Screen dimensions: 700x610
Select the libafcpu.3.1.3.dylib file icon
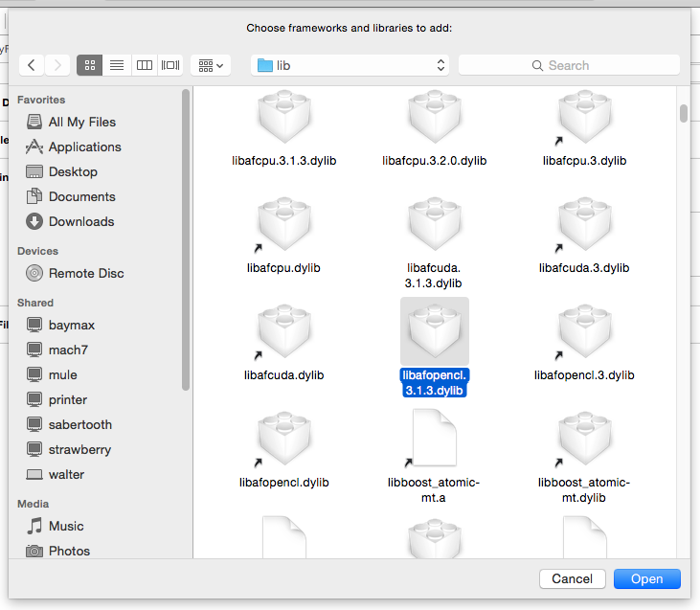tap(285, 120)
